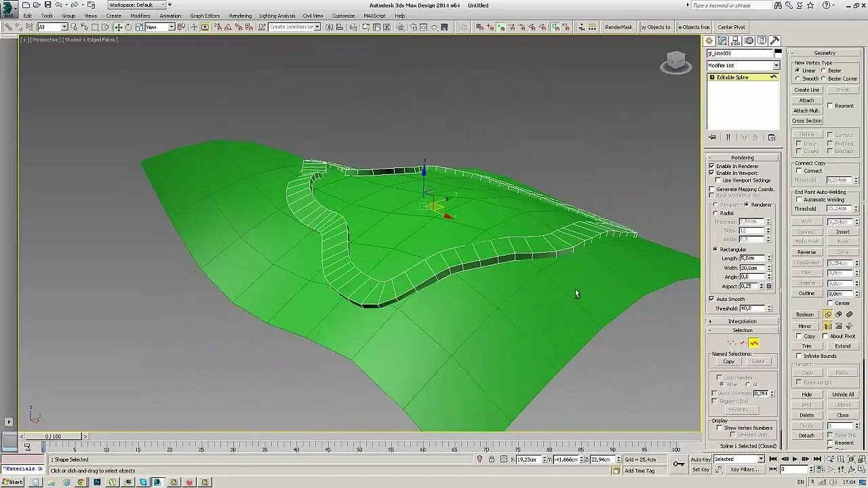Click the Rectangular Selection Region tool

95,27
